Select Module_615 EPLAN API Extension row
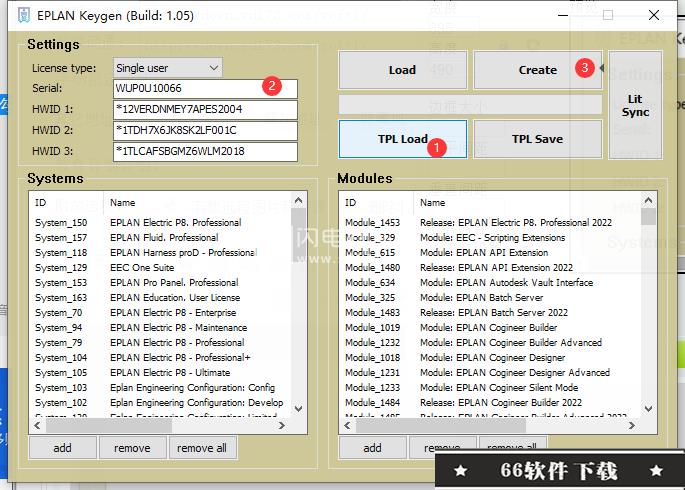 (x=491, y=253)
